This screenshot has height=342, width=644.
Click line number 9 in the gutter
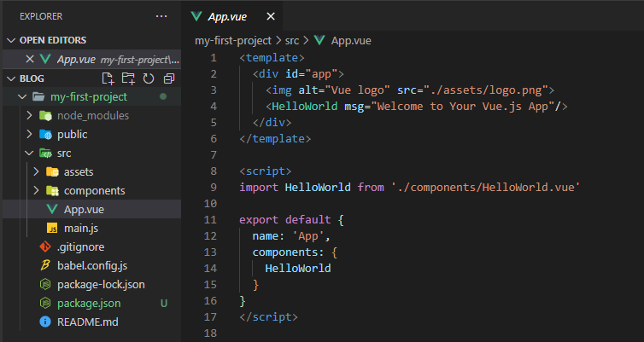tap(214, 188)
